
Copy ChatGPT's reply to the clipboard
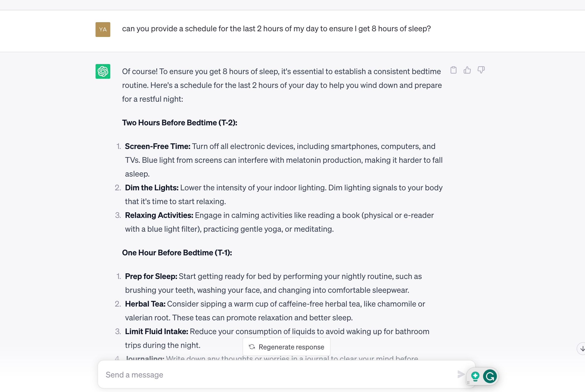coord(454,70)
